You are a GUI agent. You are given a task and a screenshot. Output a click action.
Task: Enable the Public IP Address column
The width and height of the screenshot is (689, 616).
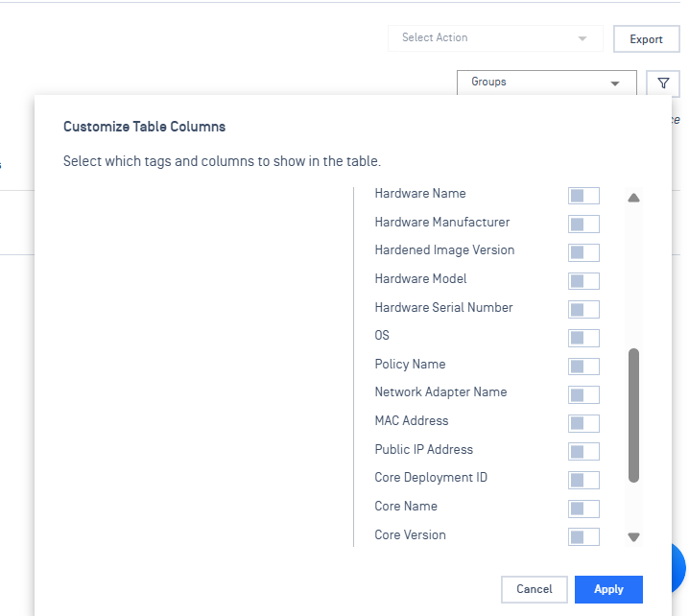click(x=583, y=451)
